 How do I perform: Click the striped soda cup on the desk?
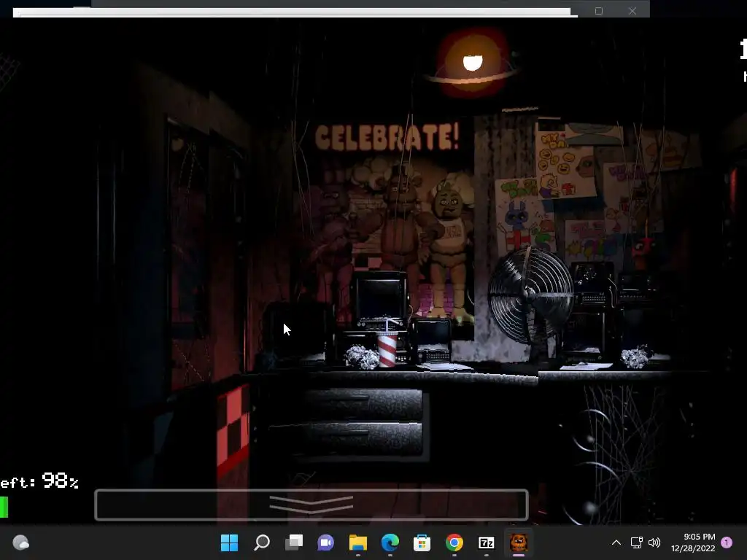point(387,348)
